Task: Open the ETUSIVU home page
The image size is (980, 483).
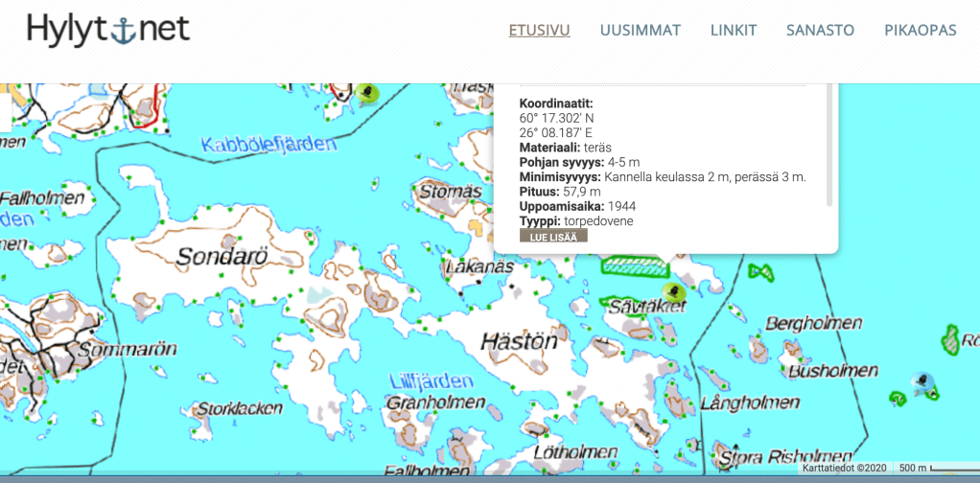Action: (539, 30)
